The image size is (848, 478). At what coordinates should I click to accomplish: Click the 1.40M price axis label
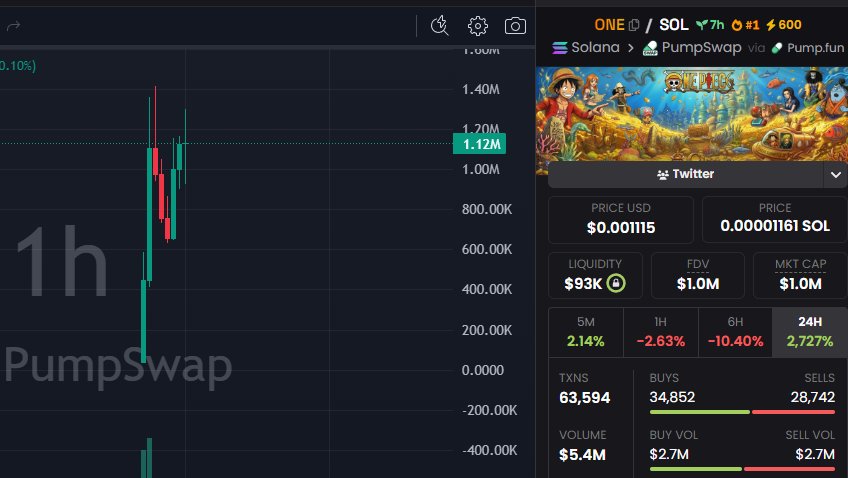click(481, 89)
